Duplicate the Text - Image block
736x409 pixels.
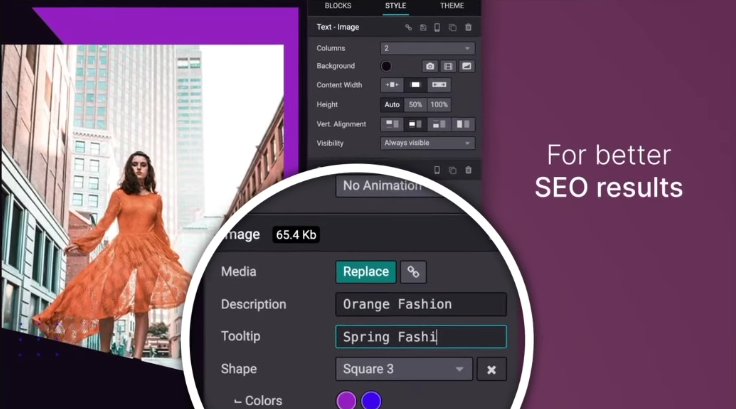[x=452, y=27]
